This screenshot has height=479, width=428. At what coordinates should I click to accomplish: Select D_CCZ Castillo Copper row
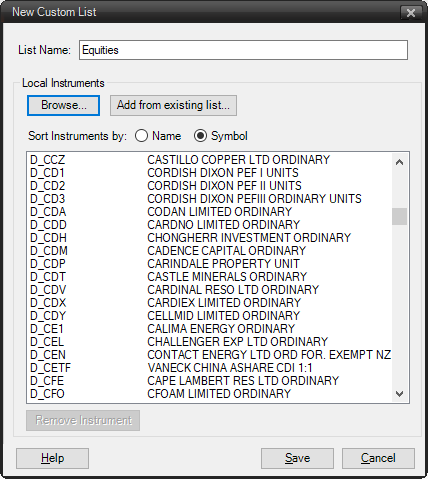210,160
